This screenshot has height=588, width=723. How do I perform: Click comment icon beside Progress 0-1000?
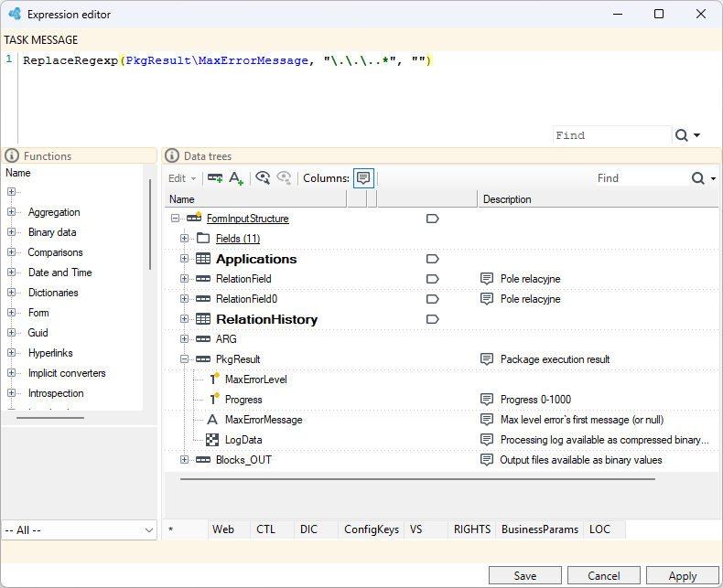(x=487, y=400)
